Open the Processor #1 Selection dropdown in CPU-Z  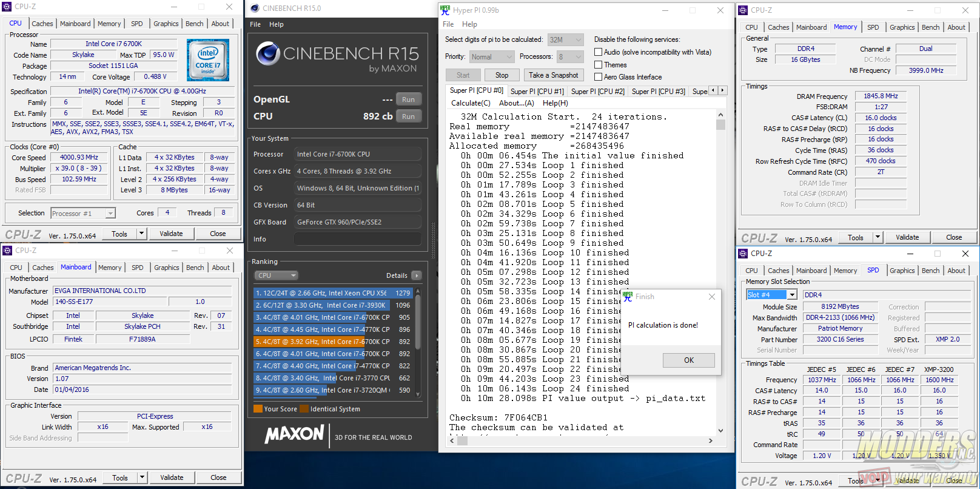pyautogui.click(x=83, y=213)
